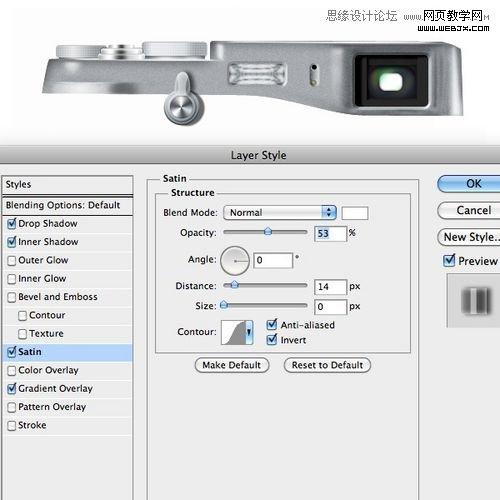Click the Distance value field
500x500 pixels.
tap(330, 287)
